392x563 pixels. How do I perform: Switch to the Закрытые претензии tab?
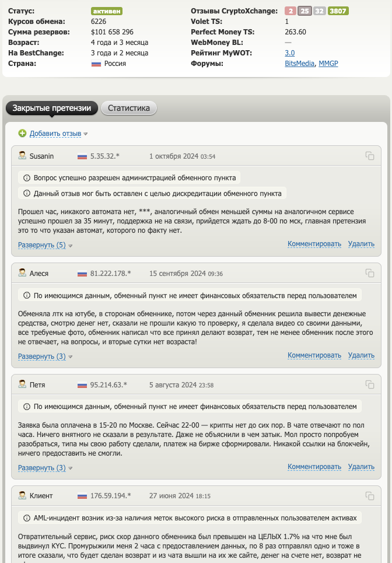click(x=52, y=108)
